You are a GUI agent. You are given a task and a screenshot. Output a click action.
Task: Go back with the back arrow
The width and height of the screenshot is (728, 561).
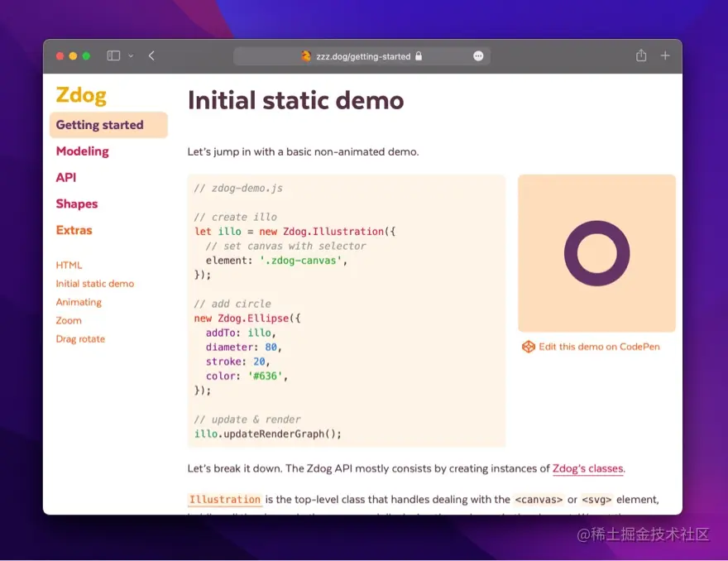click(x=151, y=55)
